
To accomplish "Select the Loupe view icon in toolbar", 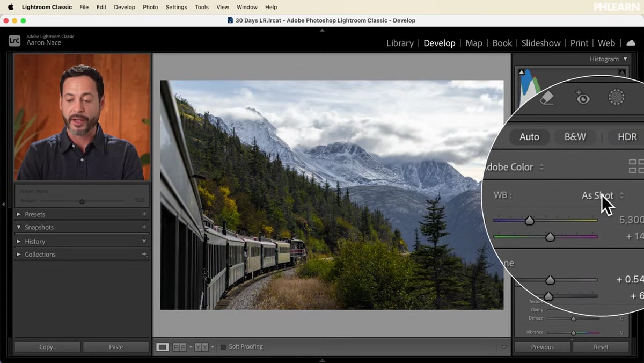I will [162, 347].
